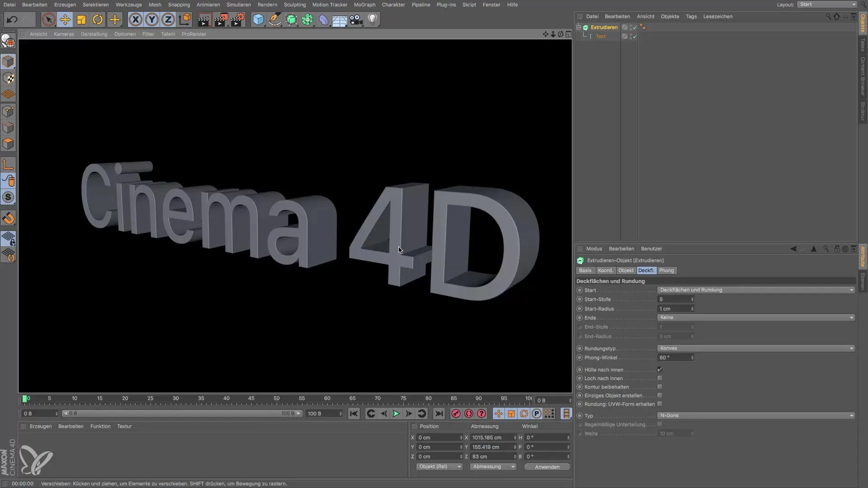Screen dimensions: 868x488
Task: Click the timeline frame 50 marker
Action: [276, 399]
